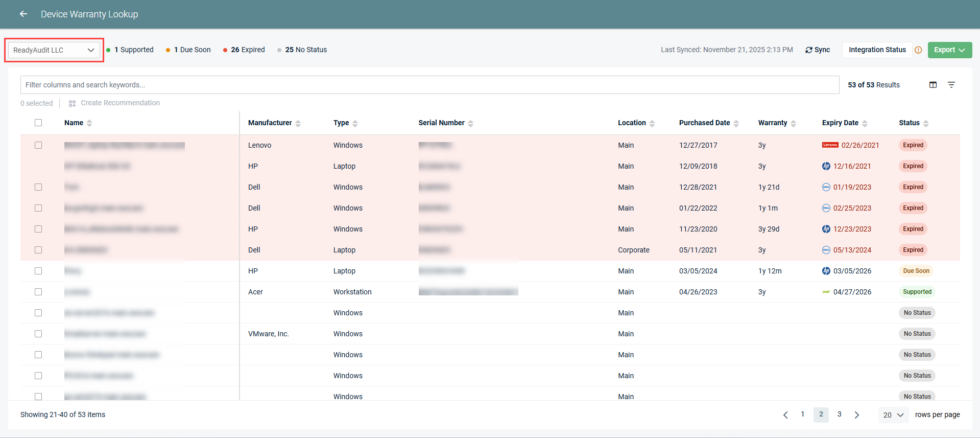The image size is (980, 438).
Task: Open the 20 rows per page dropdown
Action: click(893, 415)
